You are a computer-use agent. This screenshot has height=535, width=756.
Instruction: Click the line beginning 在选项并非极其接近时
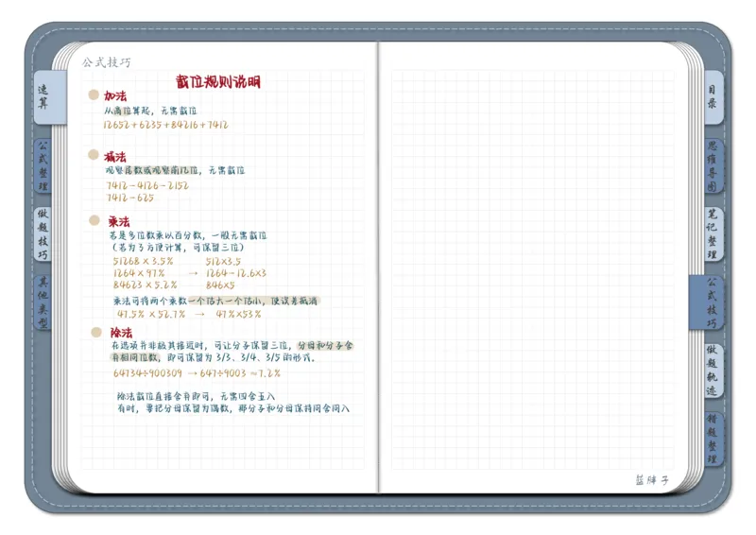[232, 345]
